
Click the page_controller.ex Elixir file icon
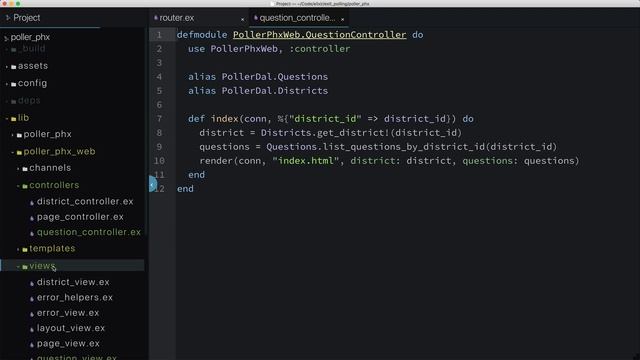tap(32, 218)
